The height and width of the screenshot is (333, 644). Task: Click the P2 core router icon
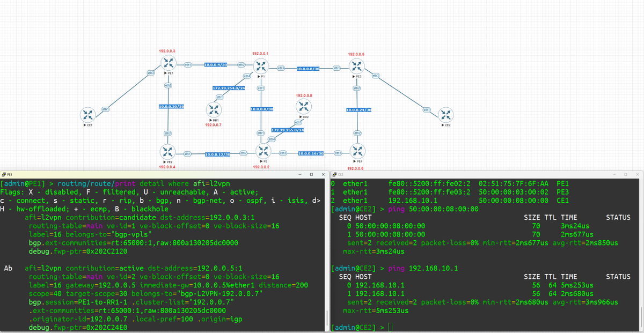coord(262,151)
